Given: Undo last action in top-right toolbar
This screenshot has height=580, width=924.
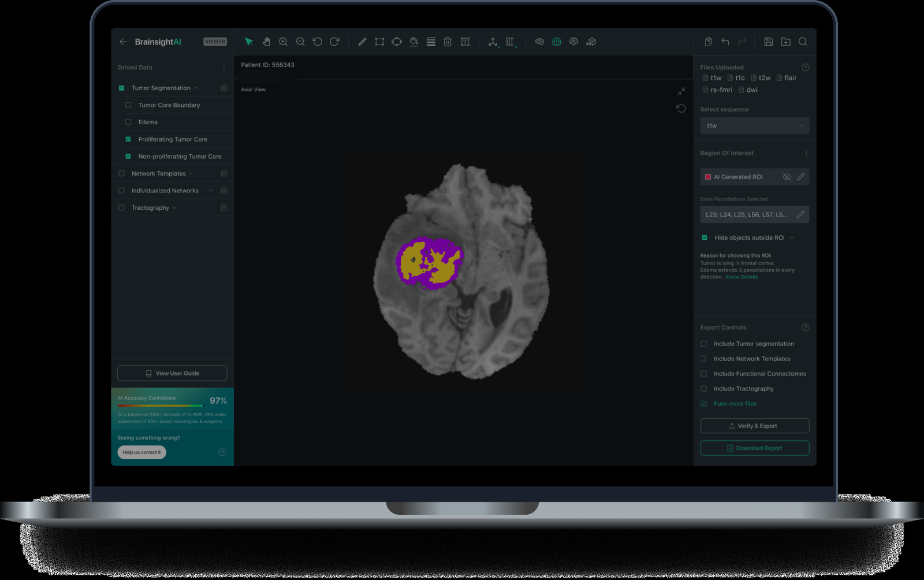Looking at the screenshot, I should tap(725, 42).
